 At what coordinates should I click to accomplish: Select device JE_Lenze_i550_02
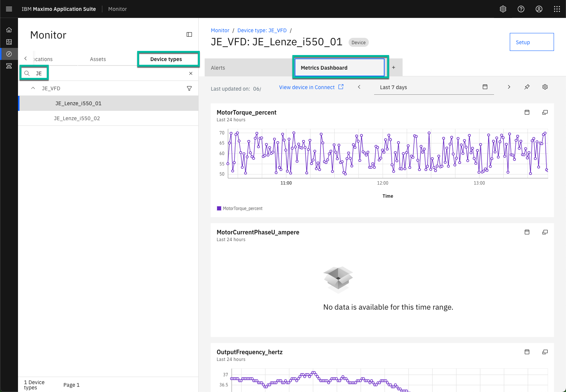(108, 118)
